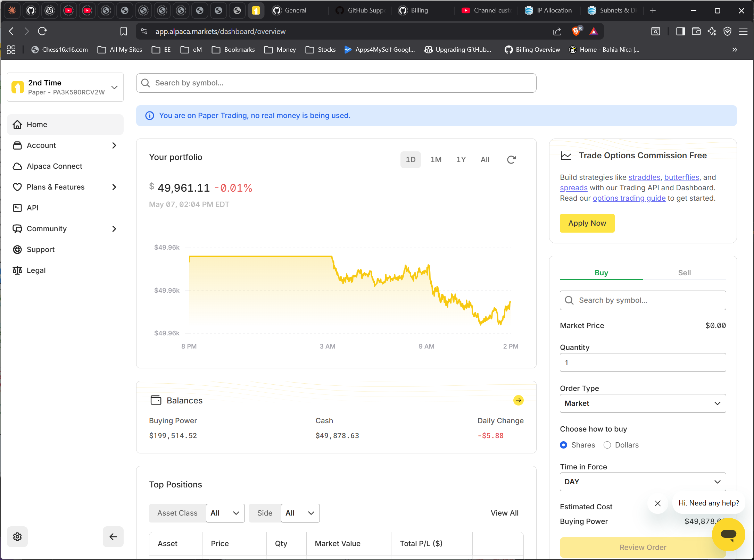The width and height of the screenshot is (754, 560).
Task: Select the 1M portfolio range
Action: pyautogui.click(x=436, y=160)
